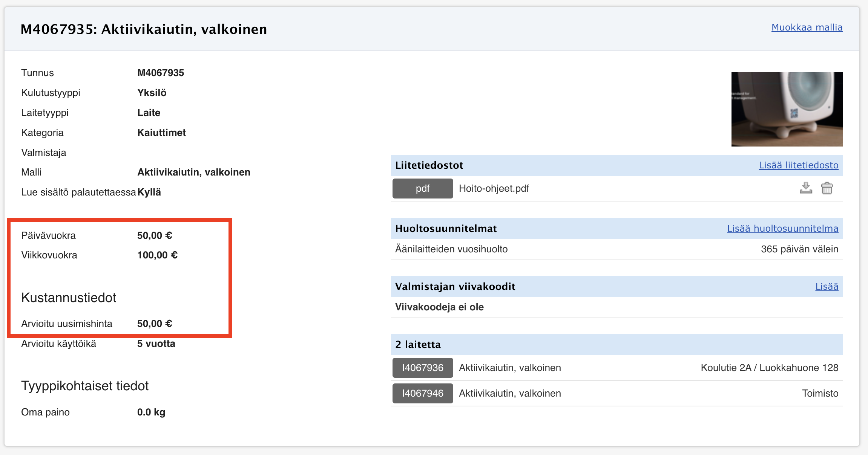Image resolution: width=868 pixels, height=455 pixels.
Task: Click Lisää liitetiedosto link
Action: coord(798,165)
